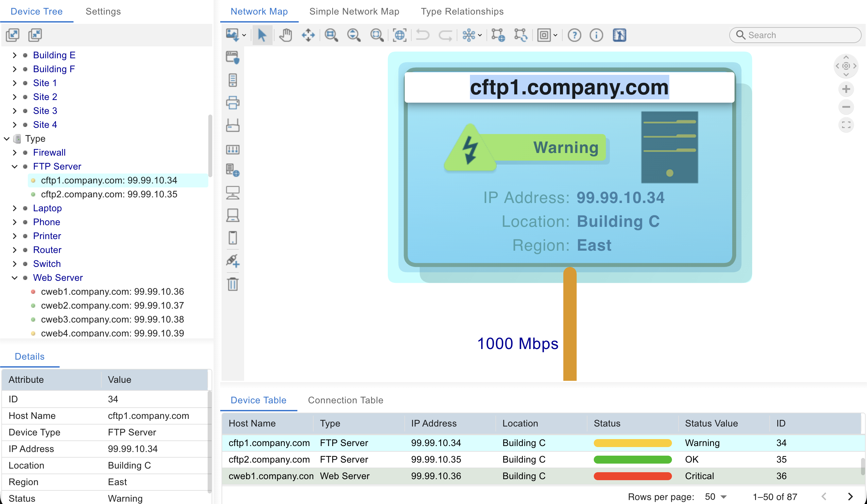Image resolution: width=867 pixels, height=504 pixels.
Task: Open the rows per page dropdown
Action: coord(716,497)
